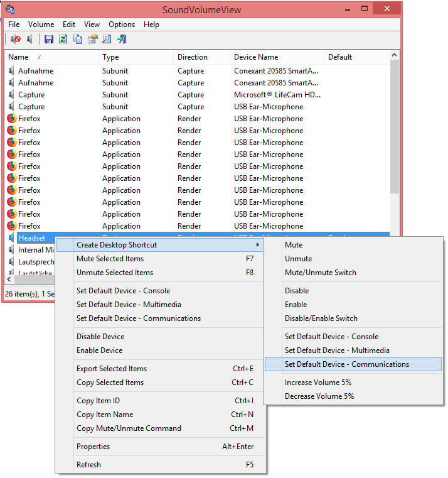
Task: Click the Save floppy disk icon
Action: pos(49,40)
